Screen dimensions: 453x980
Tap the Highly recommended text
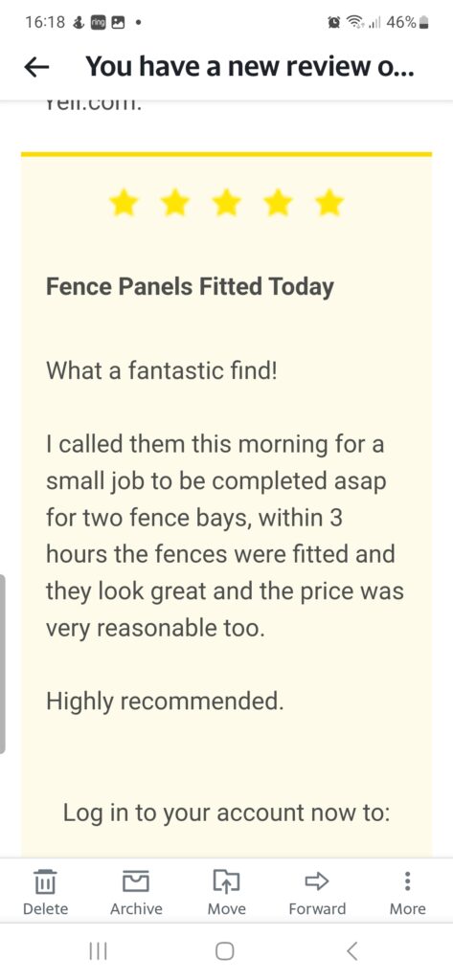point(165,702)
